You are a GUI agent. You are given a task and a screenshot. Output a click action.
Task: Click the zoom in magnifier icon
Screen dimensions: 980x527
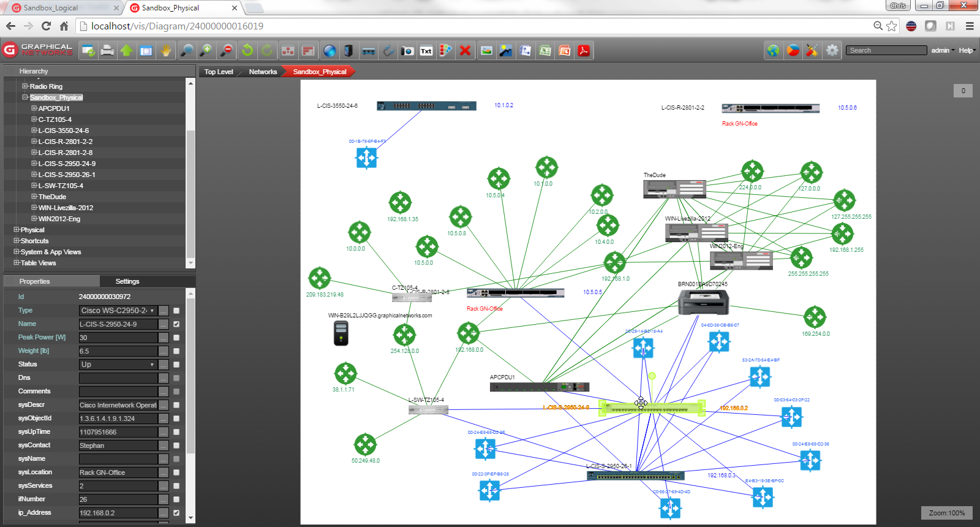tap(206, 50)
